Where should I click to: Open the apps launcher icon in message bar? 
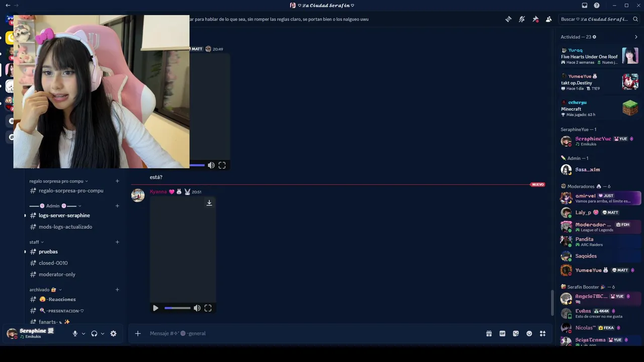click(542, 333)
